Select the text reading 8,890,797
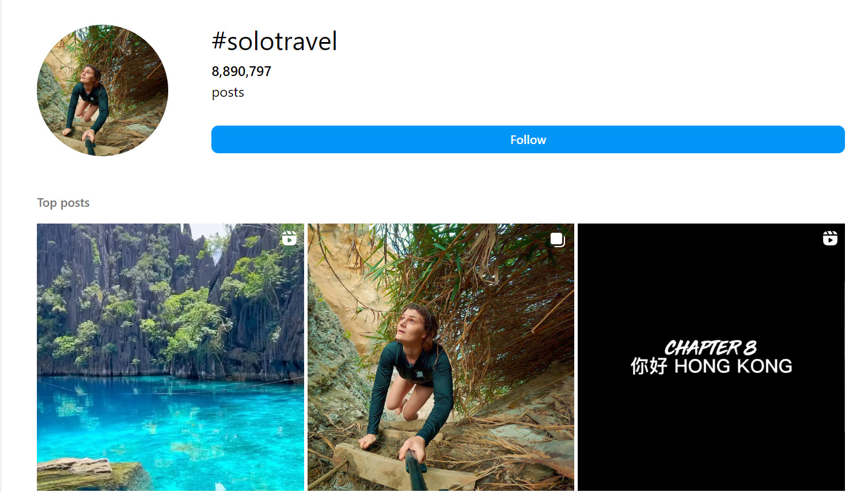The image size is (868, 492). [x=241, y=71]
